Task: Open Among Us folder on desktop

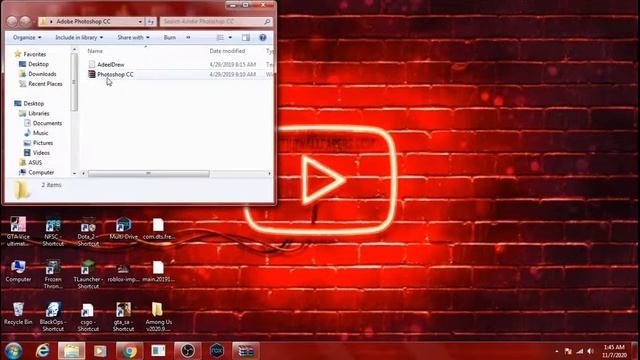Action: point(158,317)
